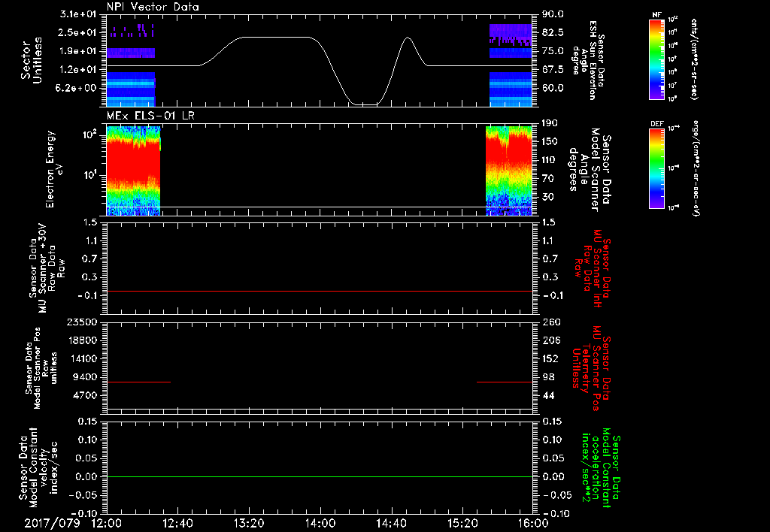
Task: Click the red 'MU Scanner Pos Telemetry' label
Action: (x=592, y=367)
